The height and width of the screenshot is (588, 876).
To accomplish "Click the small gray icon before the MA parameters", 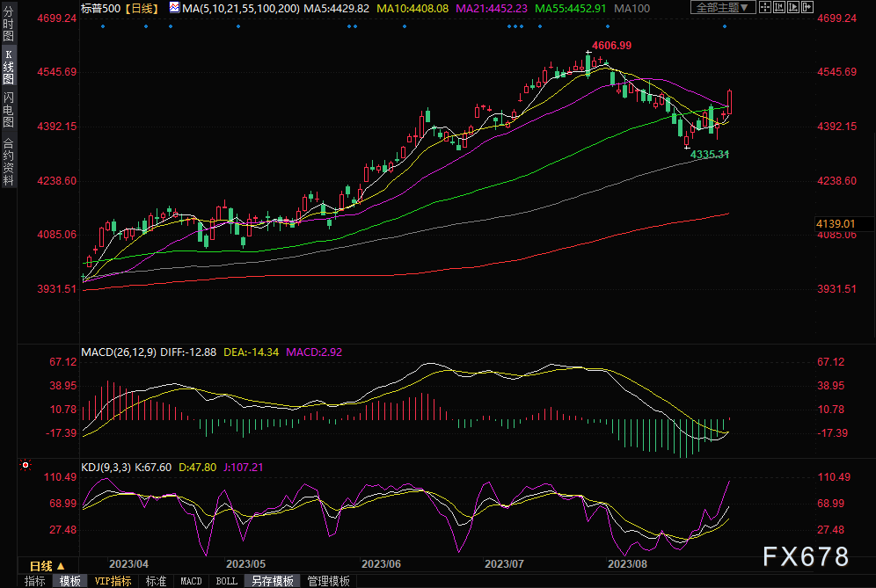I will (174, 8).
